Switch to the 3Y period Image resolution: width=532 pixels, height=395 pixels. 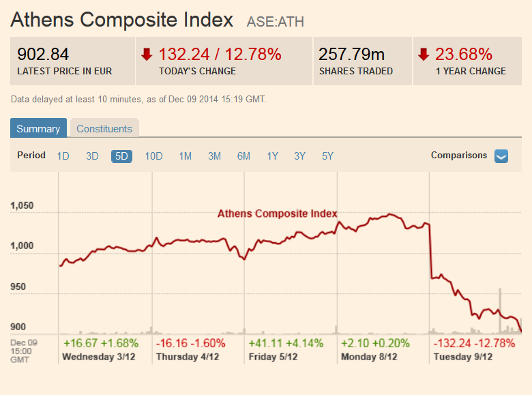click(299, 156)
